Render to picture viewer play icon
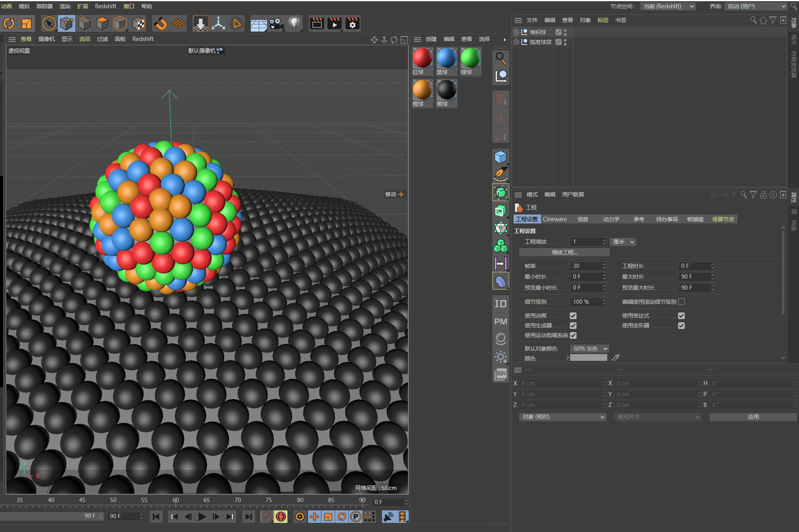This screenshot has width=799, height=532. click(x=335, y=24)
